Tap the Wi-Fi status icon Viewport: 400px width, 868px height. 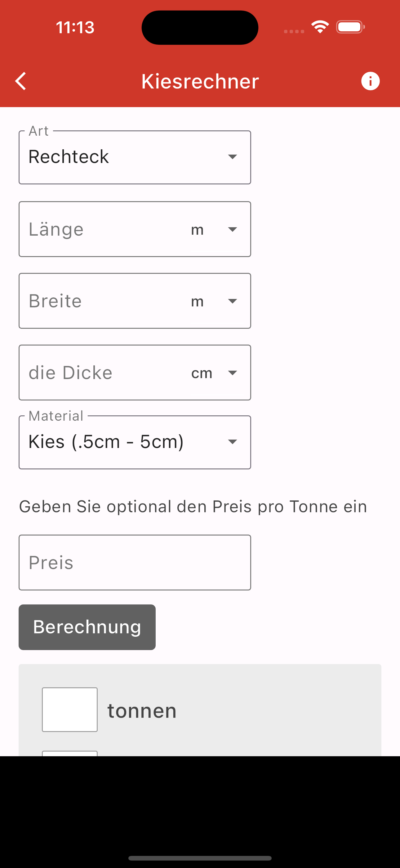click(320, 27)
